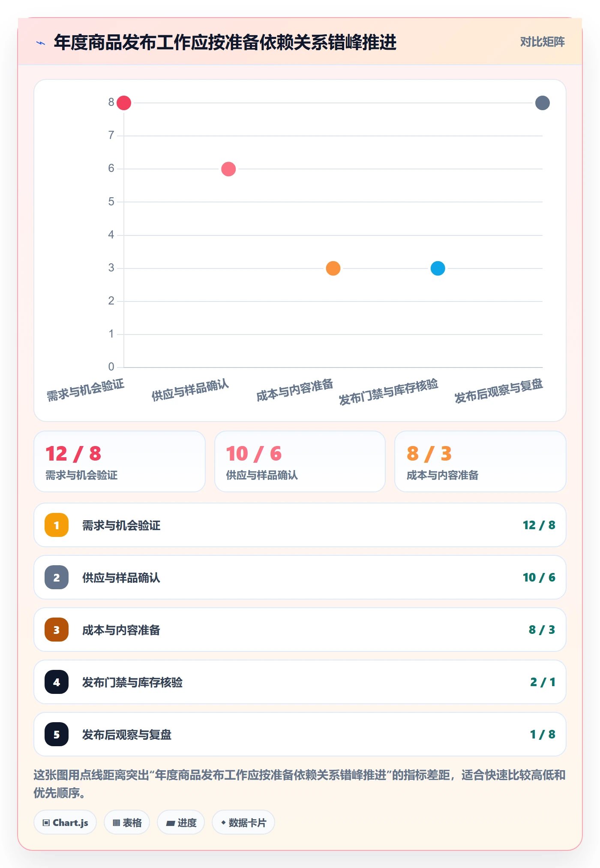Select the 数据卡片 tag chip
Viewport: 600px width, 868px height.
click(243, 823)
